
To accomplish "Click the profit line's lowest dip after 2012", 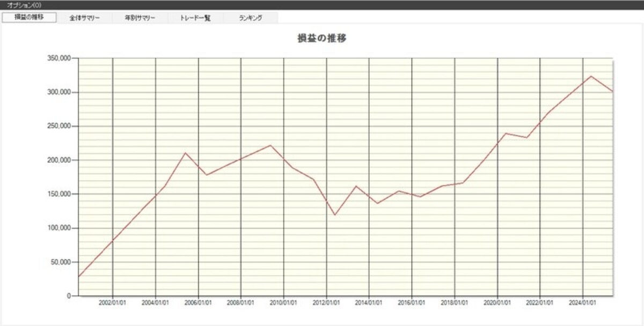I will click(x=335, y=215).
